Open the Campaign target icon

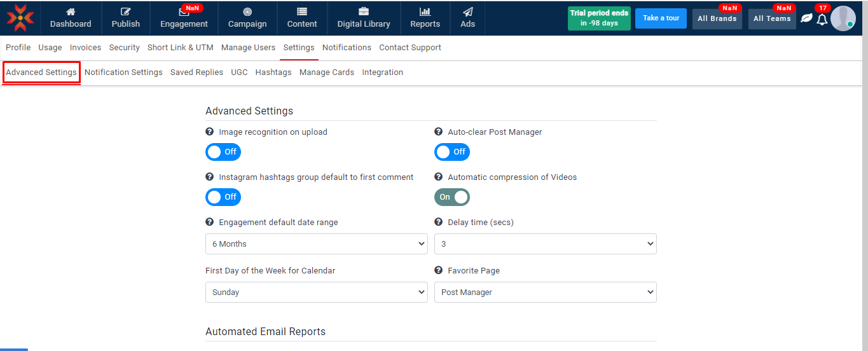[247, 11]
